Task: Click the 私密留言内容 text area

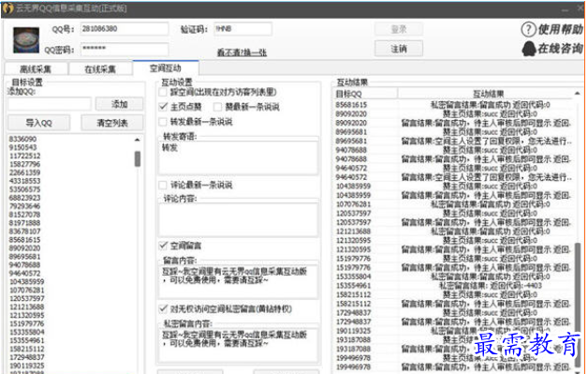Action: click(239, 345)
